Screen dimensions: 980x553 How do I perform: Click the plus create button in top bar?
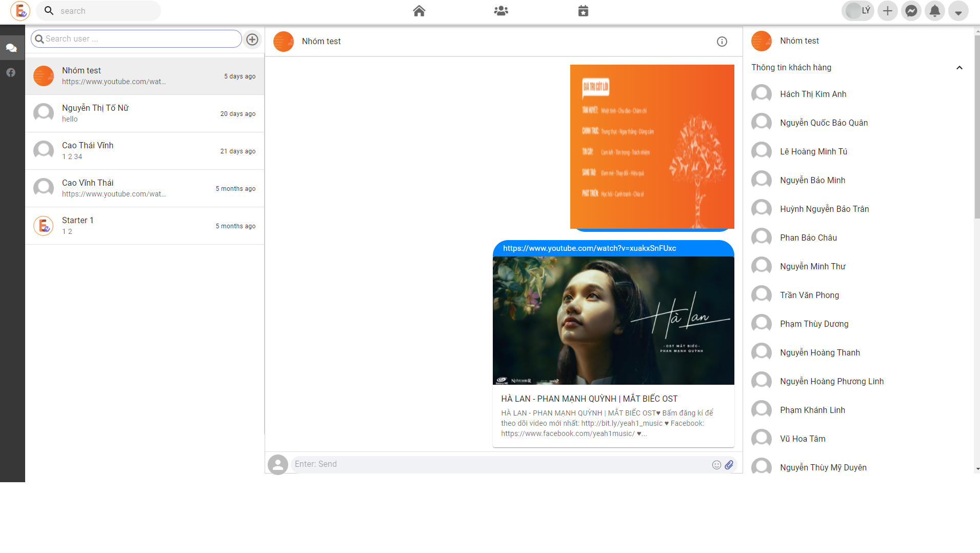tap(888, 11)
